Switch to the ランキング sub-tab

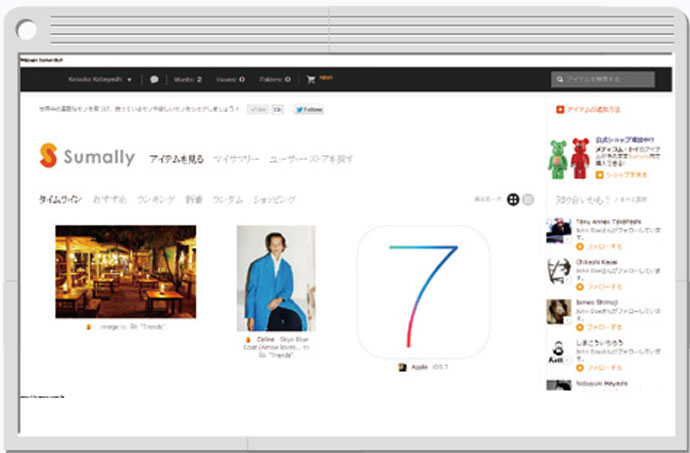pyautogui.click(x=156, y=199)
